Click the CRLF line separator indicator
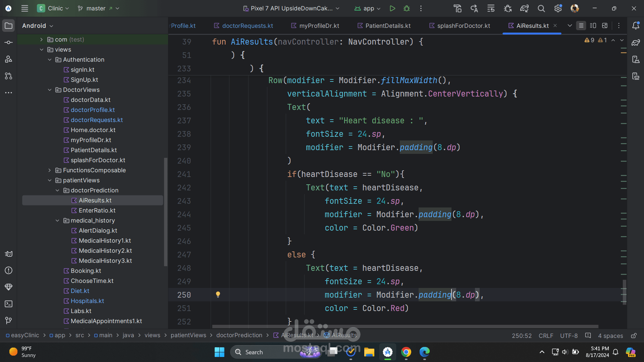This screenshot has width=644, height=362. pos(546,336)
